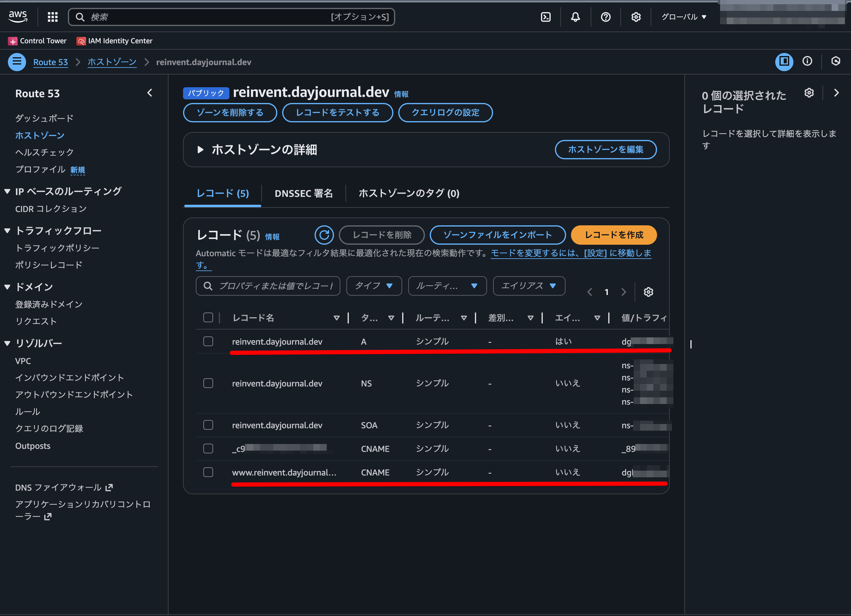
Task: Refresh the records list
Action: (324, 235)
